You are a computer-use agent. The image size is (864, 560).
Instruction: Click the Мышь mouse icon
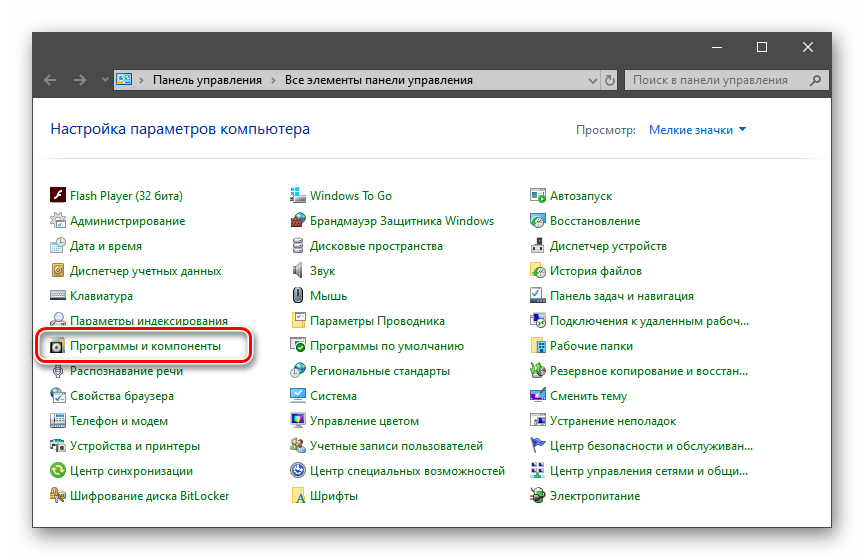298,295
